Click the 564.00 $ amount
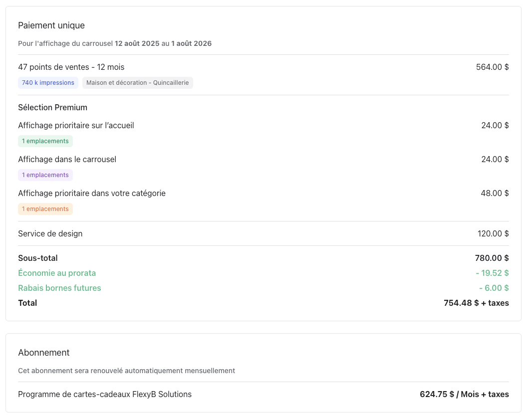This screenshot has height=420, width=529. 492,67
